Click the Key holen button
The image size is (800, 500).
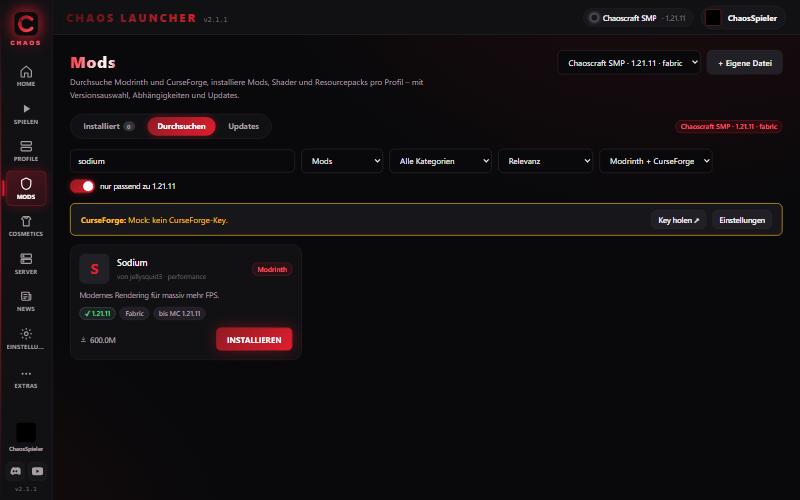[x=678, y=220]
